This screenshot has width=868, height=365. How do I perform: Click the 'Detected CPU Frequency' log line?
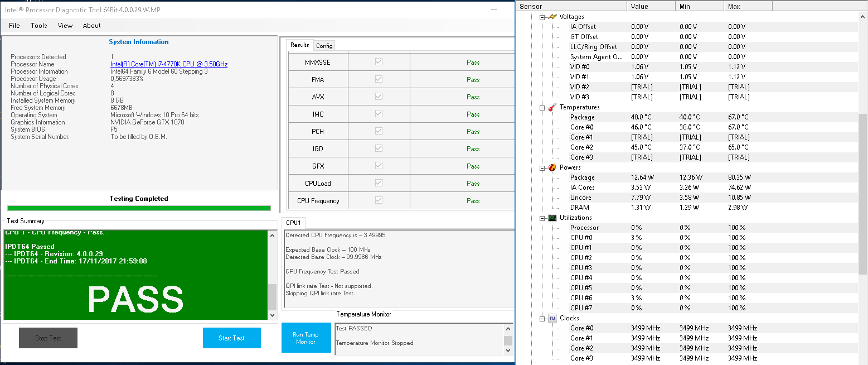coord(335,235)
